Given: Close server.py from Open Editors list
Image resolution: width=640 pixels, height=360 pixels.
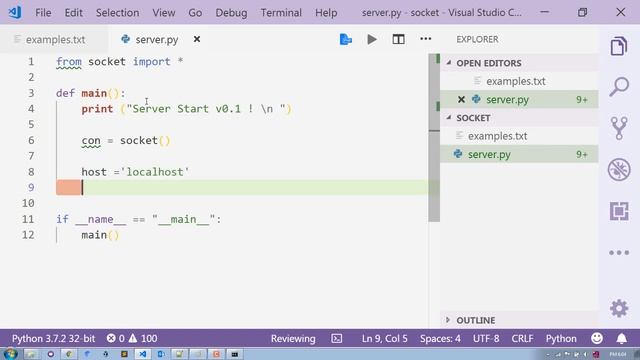Looking at the screenshot, I should coord(461,100).
